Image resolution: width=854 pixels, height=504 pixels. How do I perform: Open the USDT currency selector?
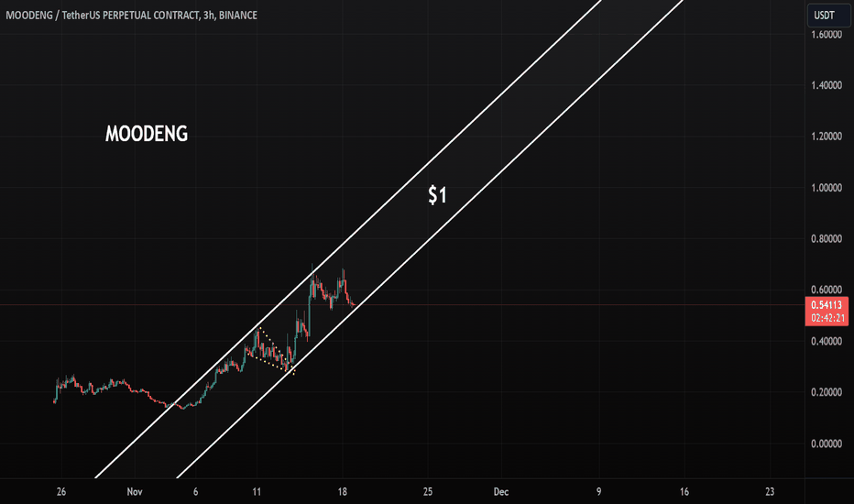coord(827,15)
